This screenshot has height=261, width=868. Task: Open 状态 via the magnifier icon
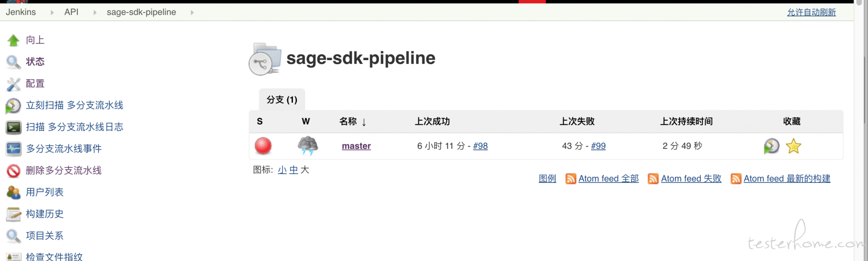14,62
